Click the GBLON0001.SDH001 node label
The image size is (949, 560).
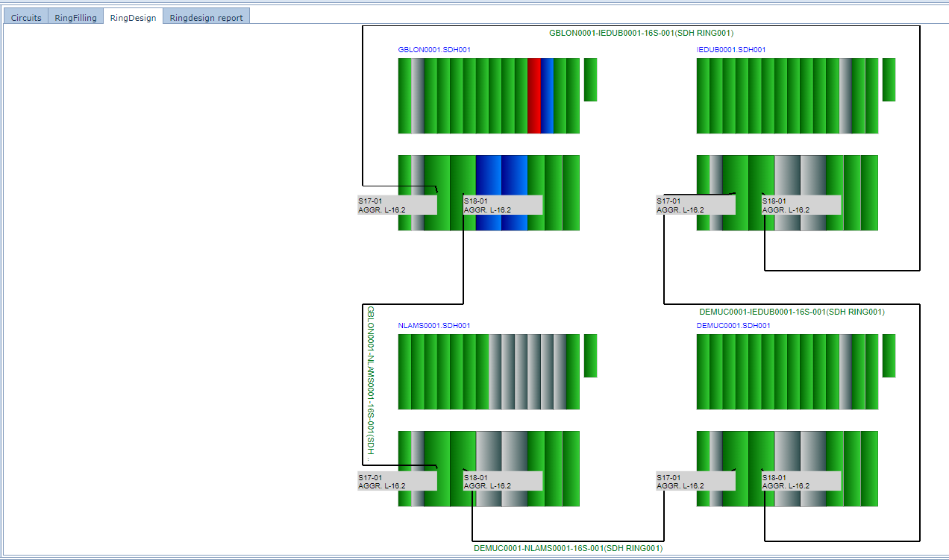(x=433, y=50)
